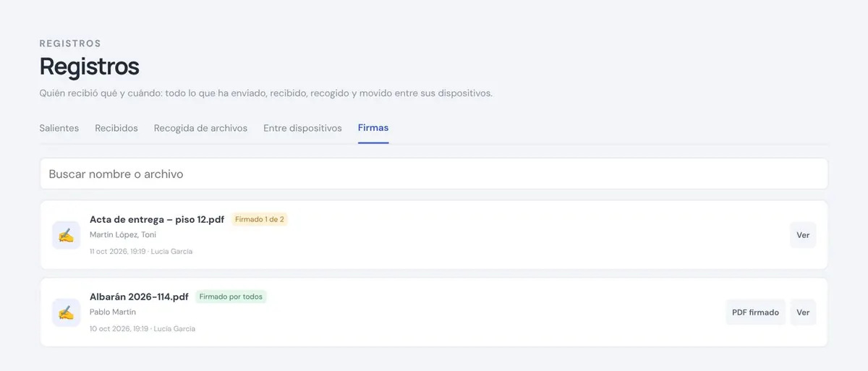This screenshot has width=868, height=371.
Task: Click the '10 oct 2026, 19:19 · Lucía García' line
Action: tap(142, 329)
